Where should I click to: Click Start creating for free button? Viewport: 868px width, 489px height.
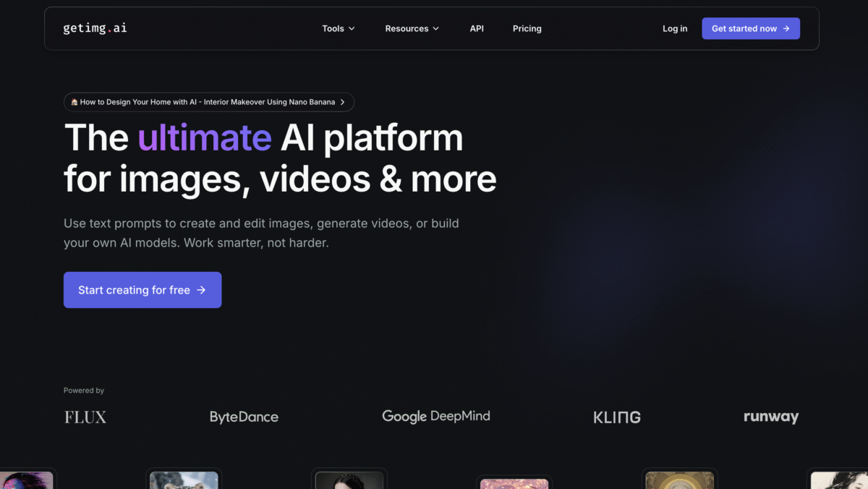coord(142,290)
